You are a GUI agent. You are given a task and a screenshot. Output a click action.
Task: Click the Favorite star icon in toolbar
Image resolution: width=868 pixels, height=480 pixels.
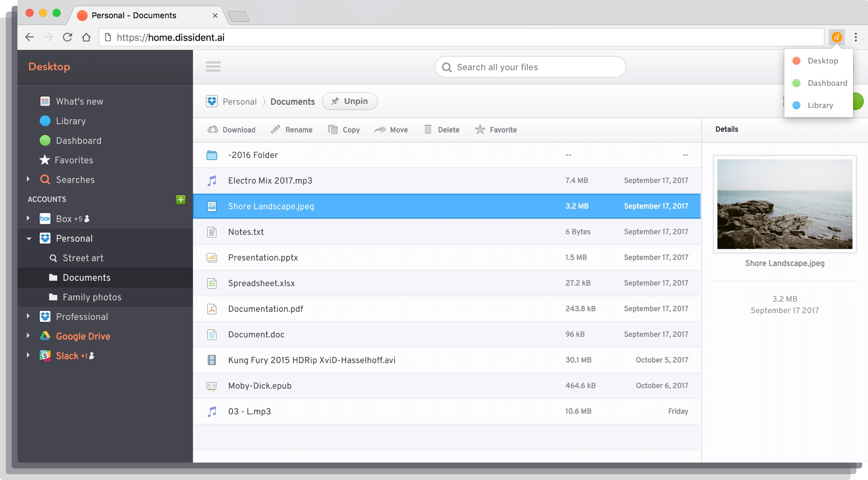480,130
